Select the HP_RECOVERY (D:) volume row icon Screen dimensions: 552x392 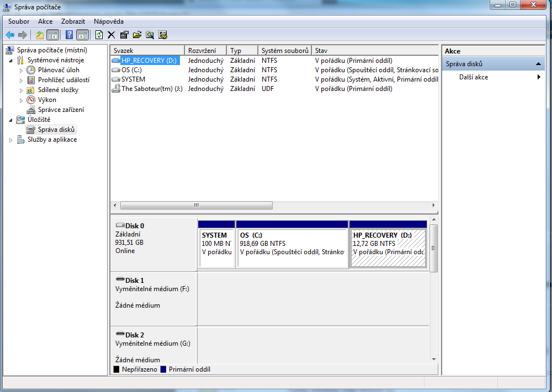pos(116,61)
